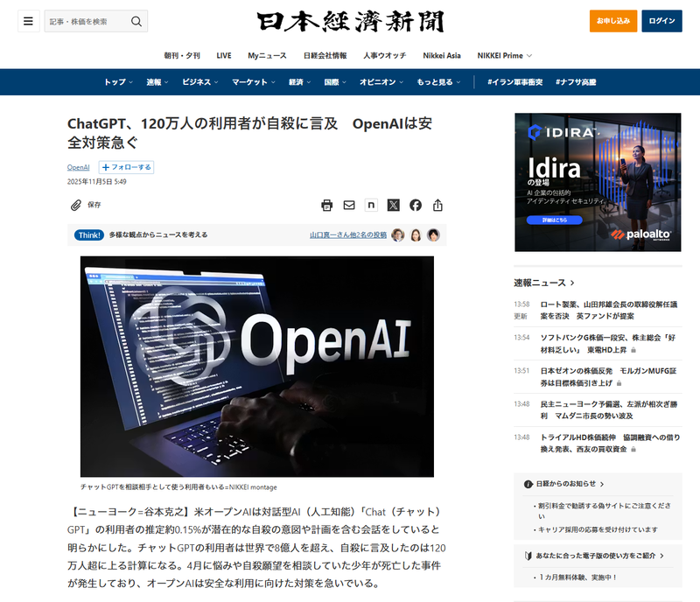The width and height of the screenshot is (700, 602).
Task: Go to the 日本経済新聞 logo homepage
Action: pos(351,21)
